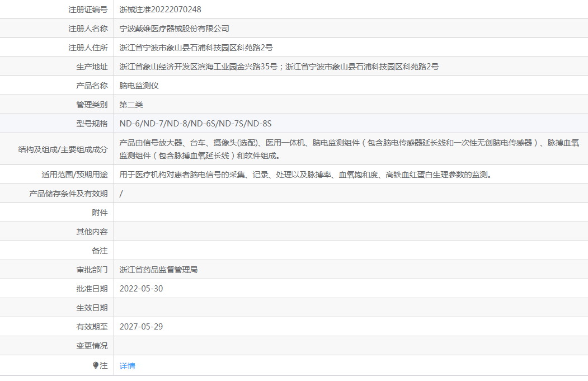Screen dimensions: 588x381
Task: Open the 详情 link
Action: pos(127,366)
